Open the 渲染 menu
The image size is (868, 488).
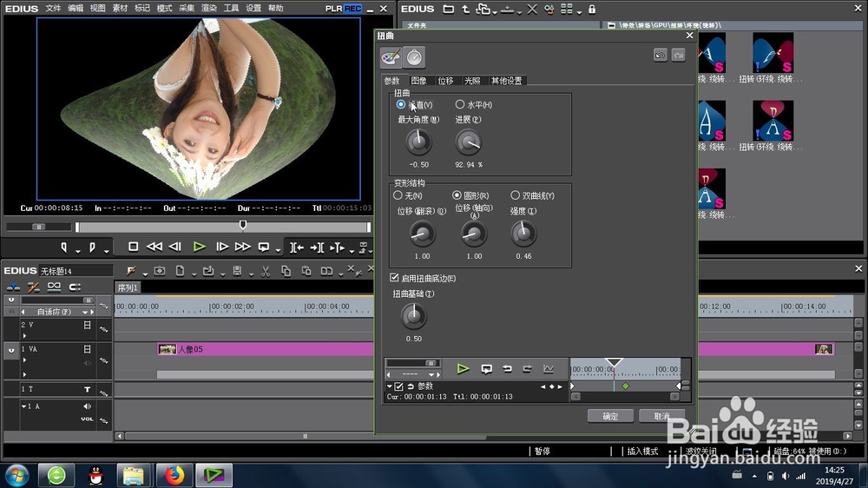click(x=208, y=8)
